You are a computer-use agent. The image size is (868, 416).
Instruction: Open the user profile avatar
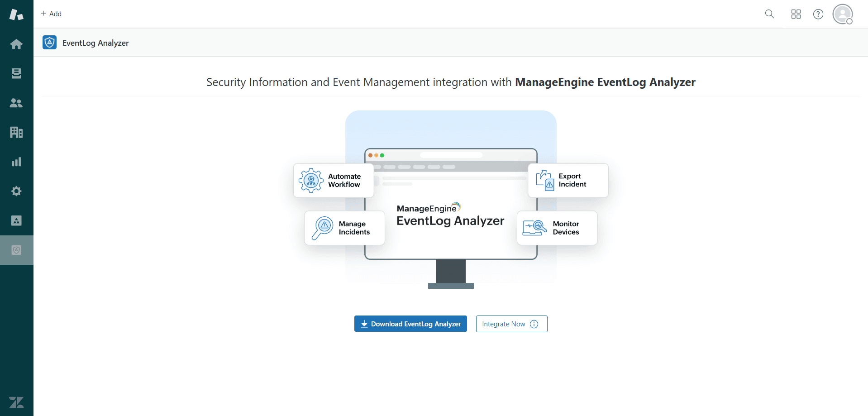[x=842, y=14]
